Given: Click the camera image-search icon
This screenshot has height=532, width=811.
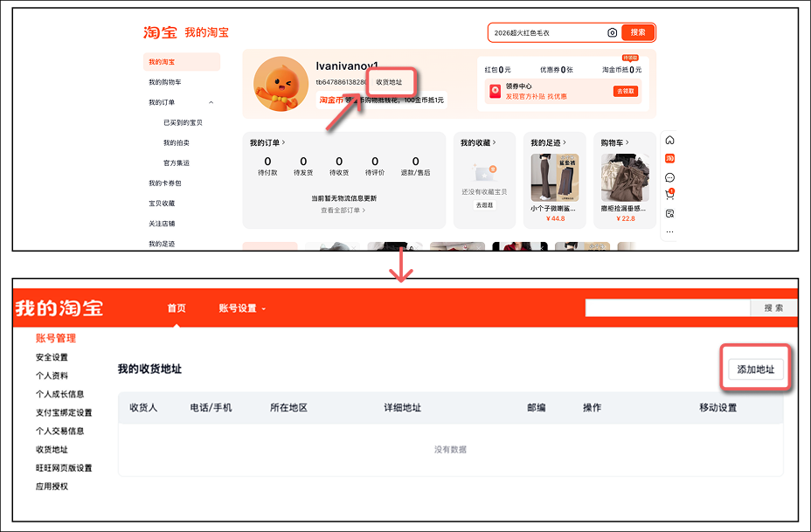Looking at the screenshot, I should click(x=612, y=33).
